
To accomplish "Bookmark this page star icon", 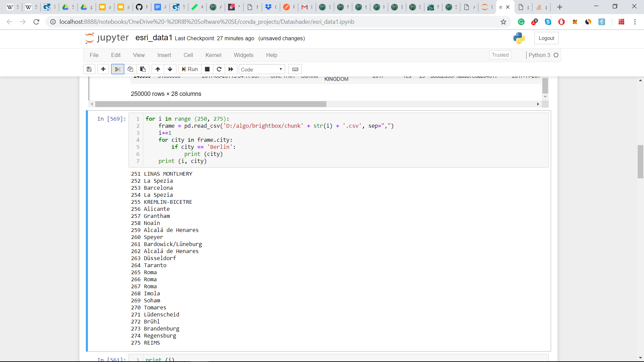I will pyautogui.click(x=503, y=22).
